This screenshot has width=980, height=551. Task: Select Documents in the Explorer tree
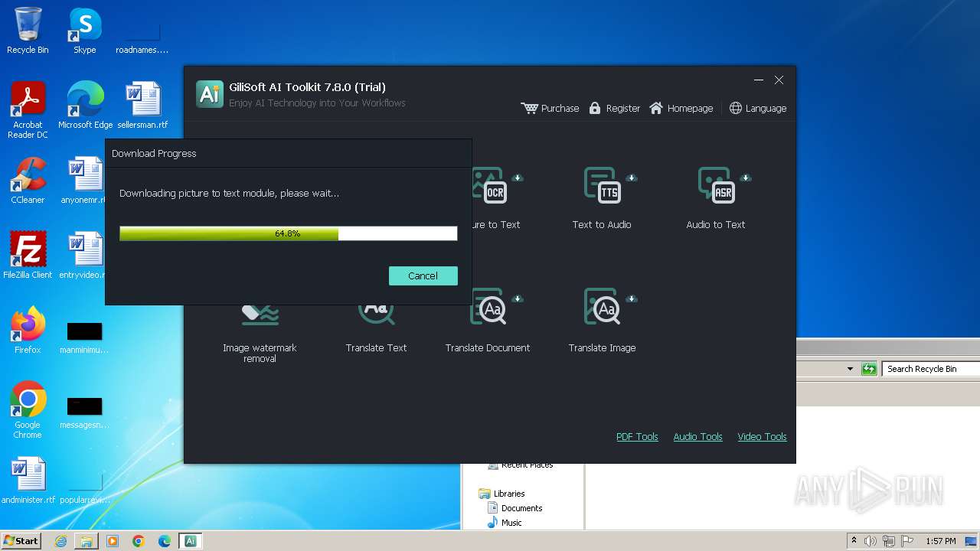pos(515,508)
